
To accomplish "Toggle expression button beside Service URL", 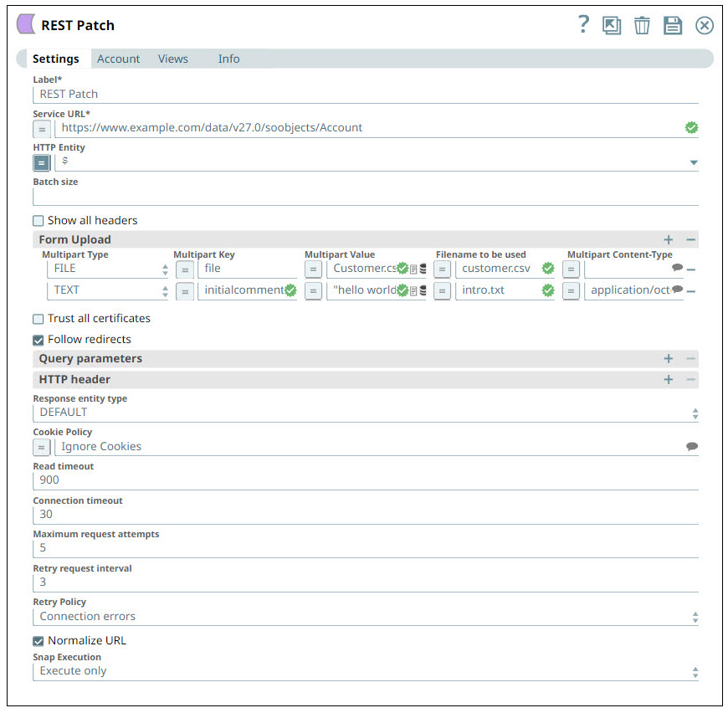I will coord(42,129).
